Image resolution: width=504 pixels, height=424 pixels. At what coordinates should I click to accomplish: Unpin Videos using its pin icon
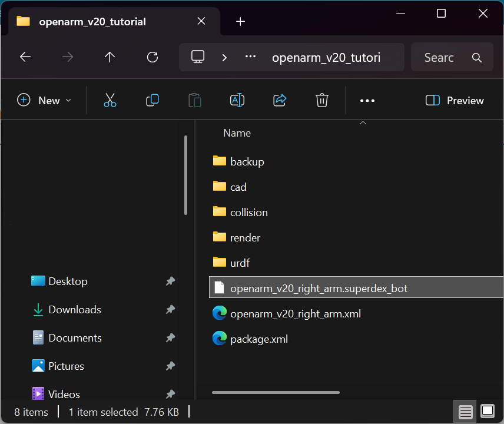pos(170,394)
